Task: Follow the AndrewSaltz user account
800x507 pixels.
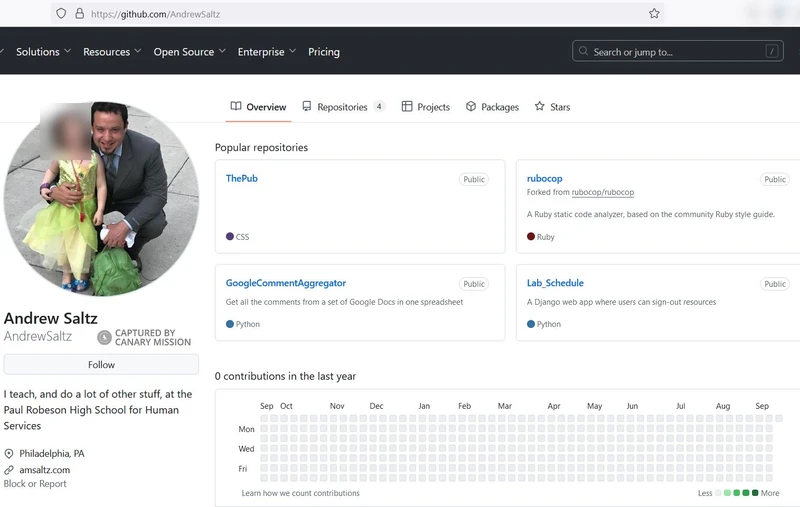Action: click(101, 365)
